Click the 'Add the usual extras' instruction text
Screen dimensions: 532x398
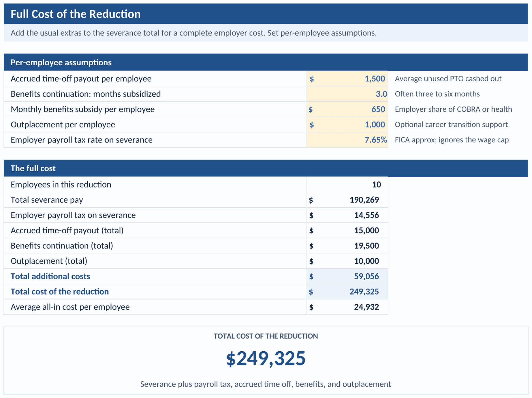pyautogui.click(x=193, y=33)
